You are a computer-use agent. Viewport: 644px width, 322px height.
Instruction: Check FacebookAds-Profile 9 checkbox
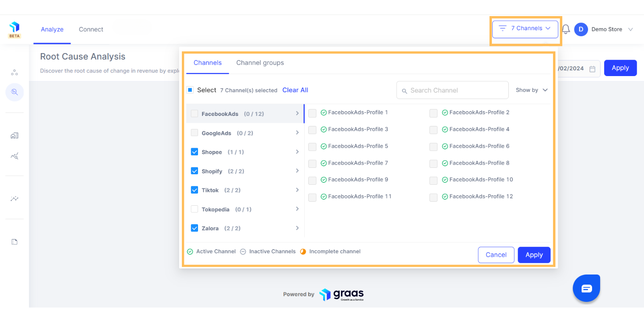(x=312, y=180)
